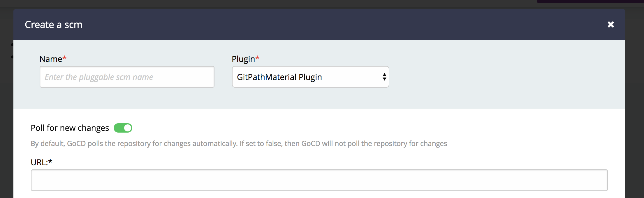Click the Name field label
This screenshot has width=644, height=198.
coord(51,59)
